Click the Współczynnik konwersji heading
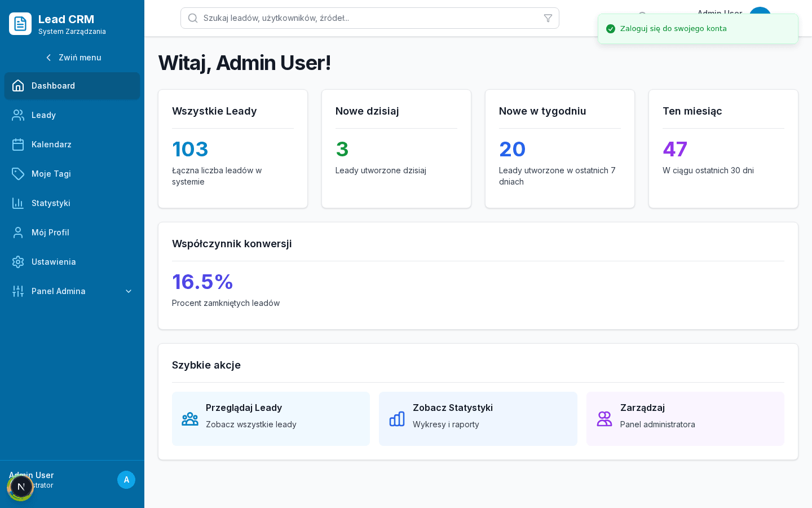This screenshot has width=812, height=508. pyautogui.click(x=232, y=244)
